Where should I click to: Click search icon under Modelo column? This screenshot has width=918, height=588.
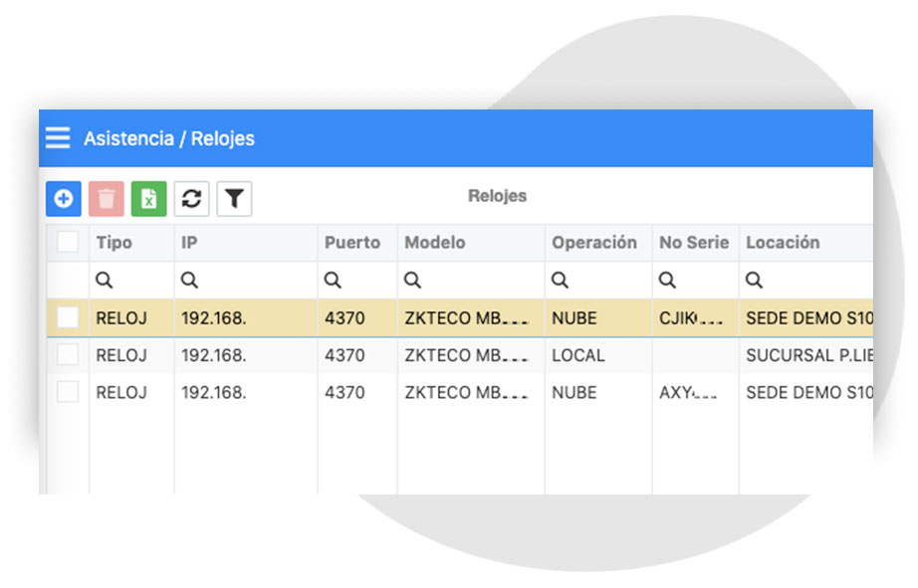[412, 281]
